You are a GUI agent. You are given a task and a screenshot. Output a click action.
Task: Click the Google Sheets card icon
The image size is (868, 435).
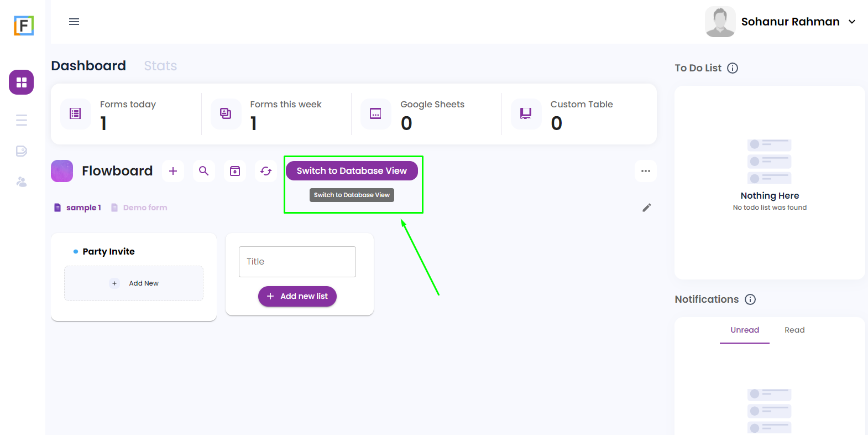(x=376, y=114)
